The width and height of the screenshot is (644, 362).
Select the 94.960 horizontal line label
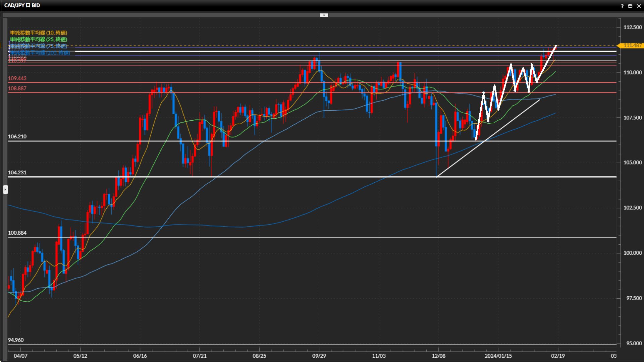16,340
